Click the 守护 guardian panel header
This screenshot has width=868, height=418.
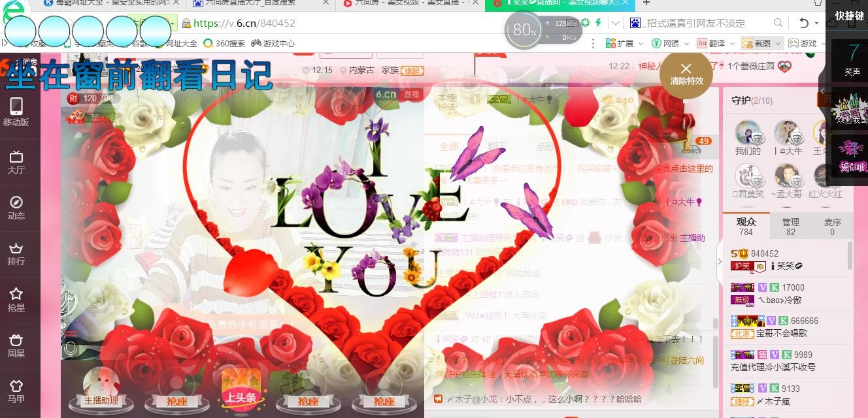[x=752, y=101]
